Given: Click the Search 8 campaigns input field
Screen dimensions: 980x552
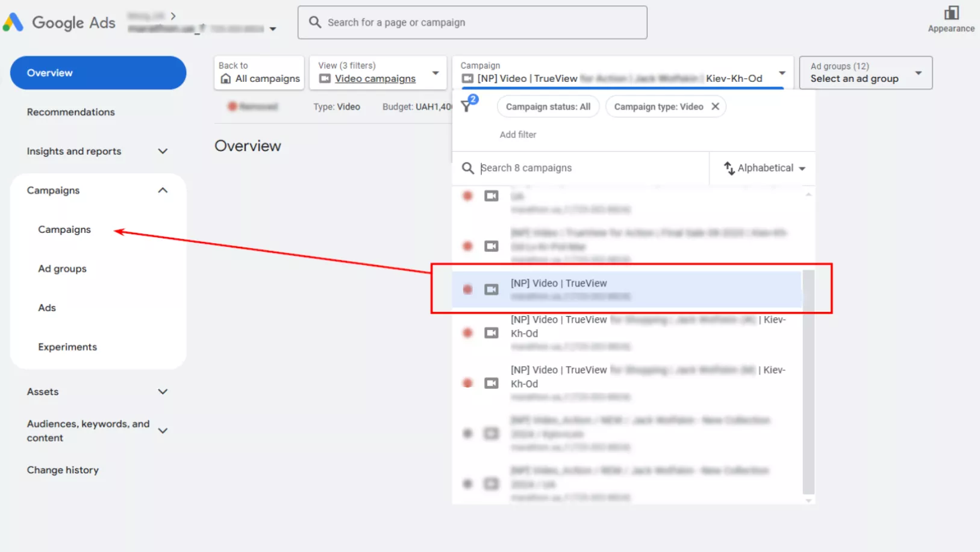Looking at the screenshot, I should pyautogui.click(x=590, y=168).
